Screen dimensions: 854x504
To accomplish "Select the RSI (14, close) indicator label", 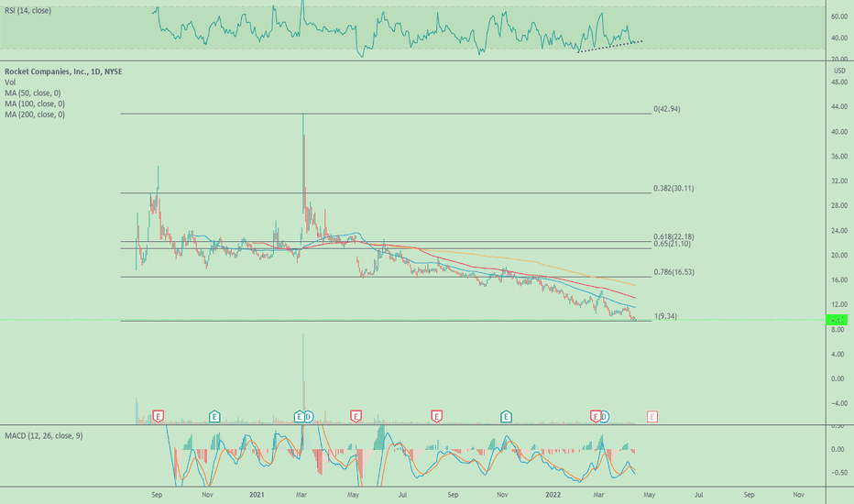I will point(27,10).
